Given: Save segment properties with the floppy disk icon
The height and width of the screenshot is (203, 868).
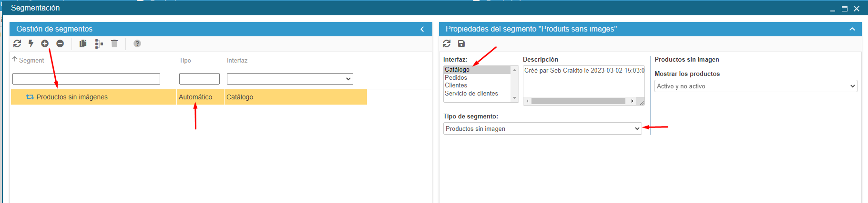Looking at the screenshot, I should (461, 43).
